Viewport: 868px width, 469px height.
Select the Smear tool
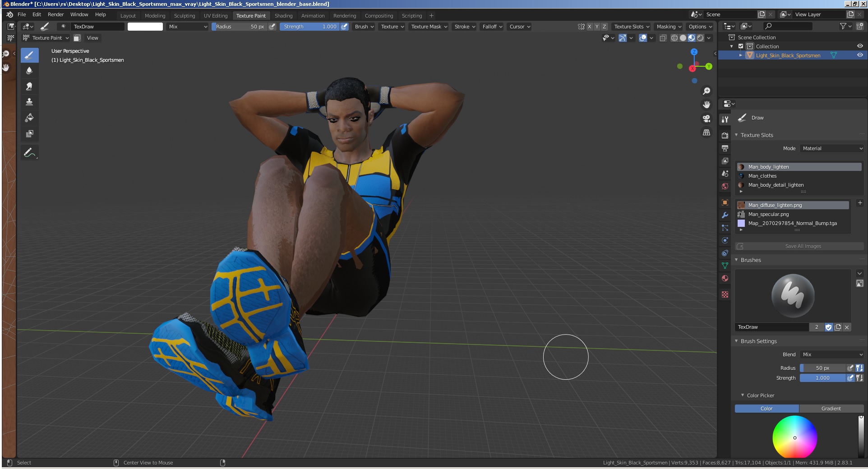click(x=29, y=87)
